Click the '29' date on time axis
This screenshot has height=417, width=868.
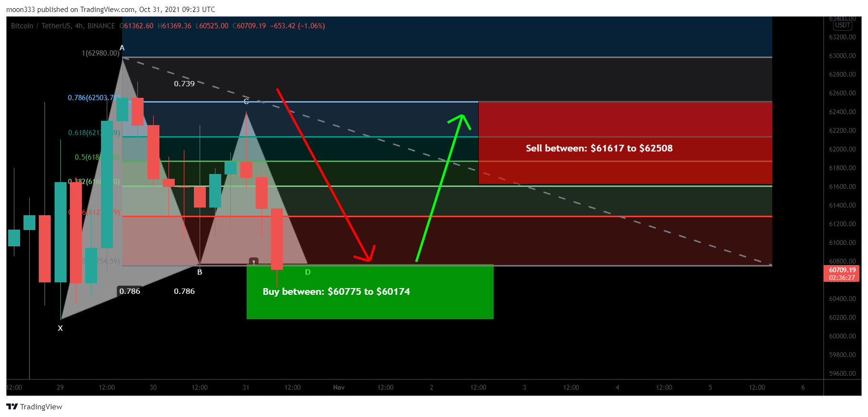tap(60, 387)
